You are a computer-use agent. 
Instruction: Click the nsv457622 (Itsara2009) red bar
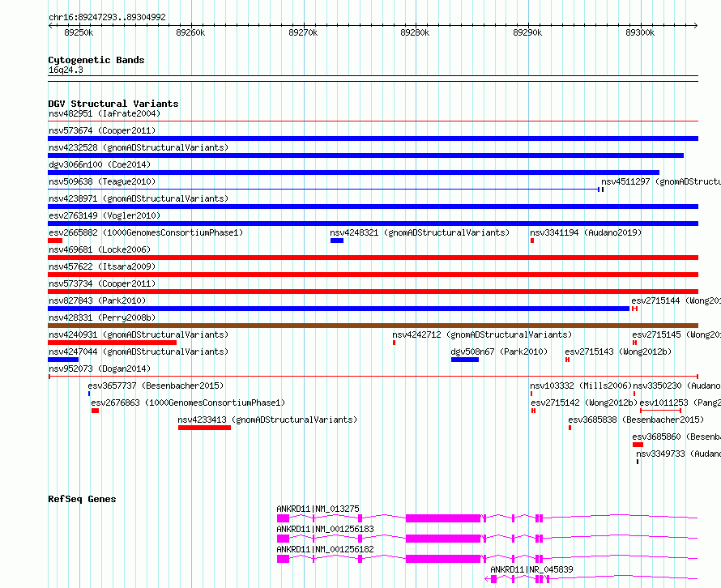373,275
